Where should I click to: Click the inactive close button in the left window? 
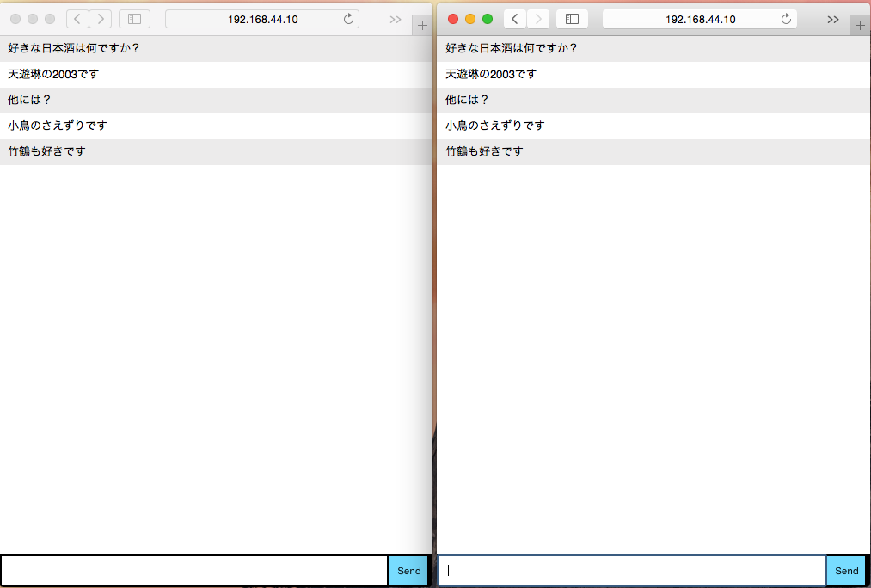click(15, 20)
